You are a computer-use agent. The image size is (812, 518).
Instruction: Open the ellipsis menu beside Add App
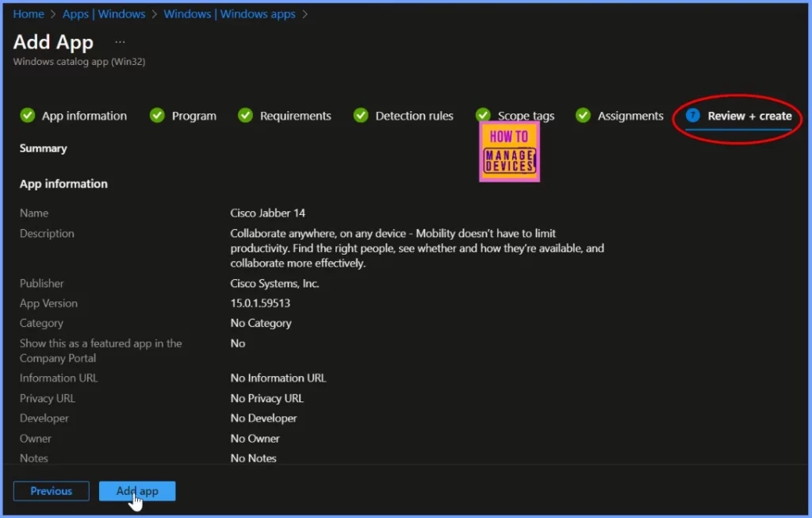pyautogui.click(x=121, y=41)
